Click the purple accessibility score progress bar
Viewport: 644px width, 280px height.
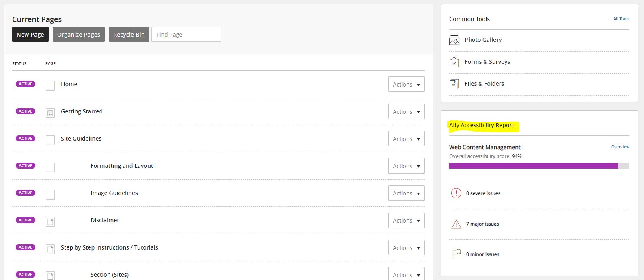point(533,166)
